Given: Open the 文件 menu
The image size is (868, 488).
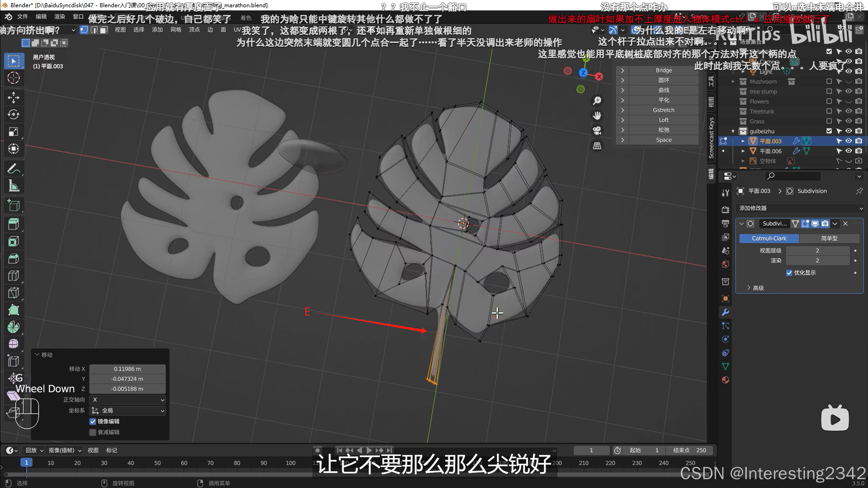Looking at the screenshot, I should (22, 17).
